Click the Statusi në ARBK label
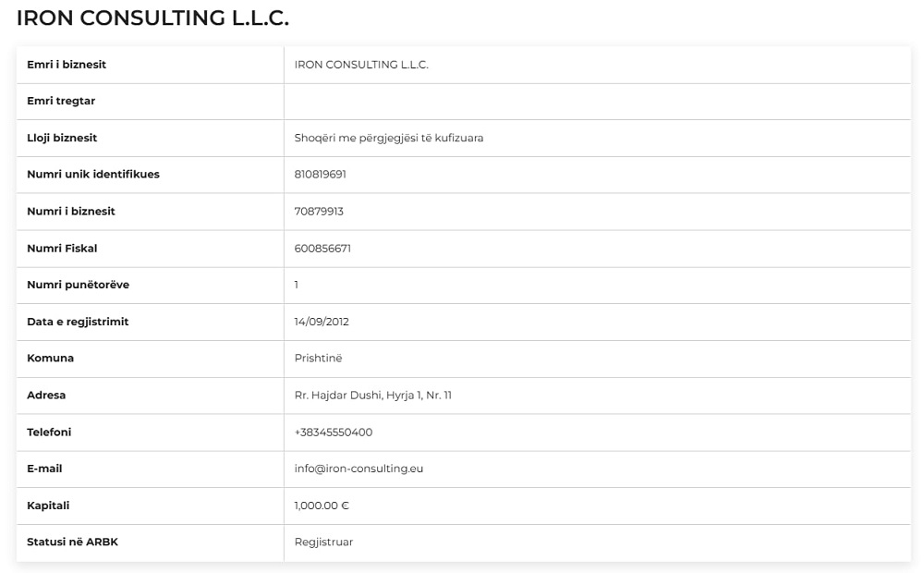 tap(72, 542)
